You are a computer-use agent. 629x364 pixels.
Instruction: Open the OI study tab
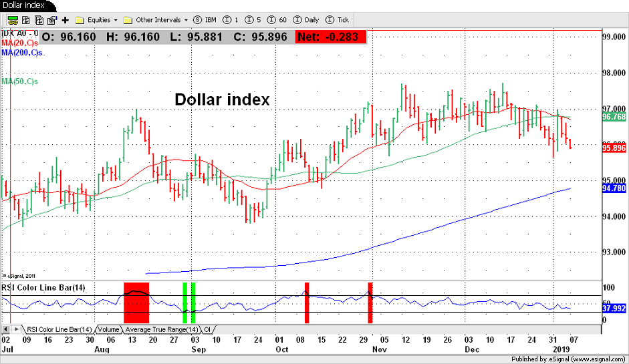tap(207, 329)
